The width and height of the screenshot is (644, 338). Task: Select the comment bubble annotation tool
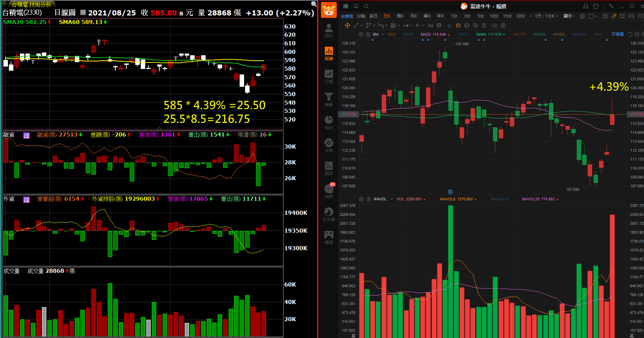[x=439, y=25]
